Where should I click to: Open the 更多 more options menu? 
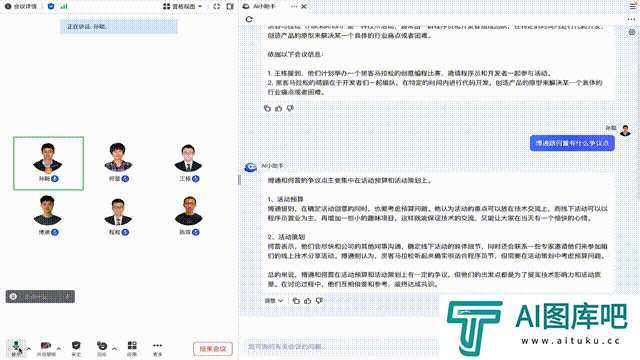click(158, 349)
